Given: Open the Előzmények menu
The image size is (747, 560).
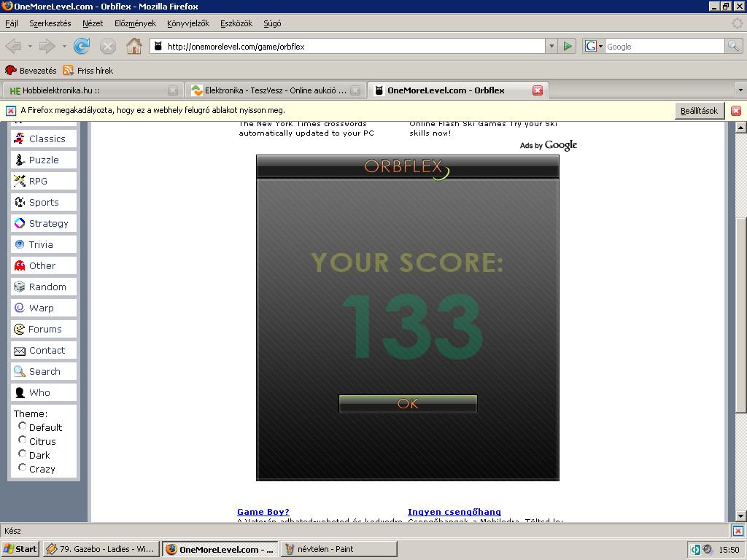Looking at the screenshot, I should point(135,23).
